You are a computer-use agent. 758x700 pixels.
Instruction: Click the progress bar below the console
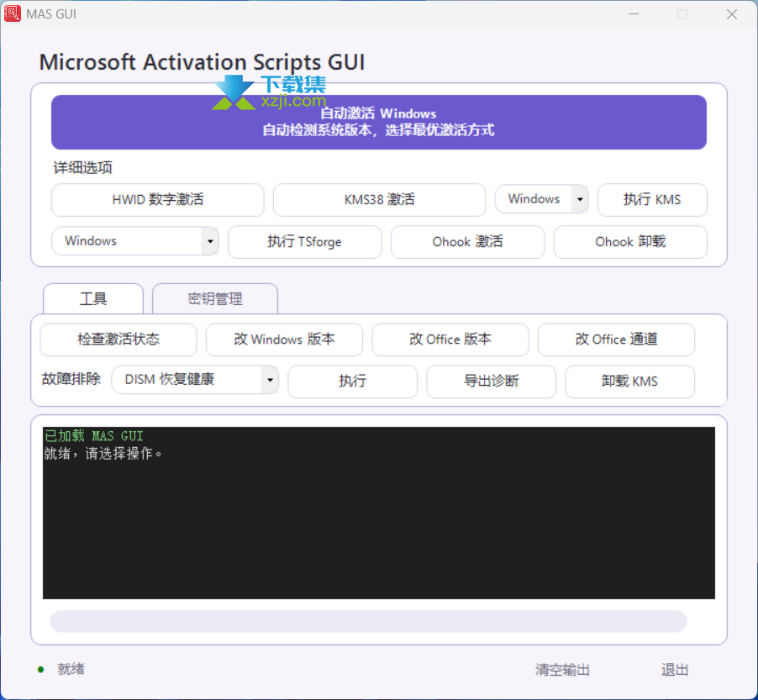click(x=368, y=621)
